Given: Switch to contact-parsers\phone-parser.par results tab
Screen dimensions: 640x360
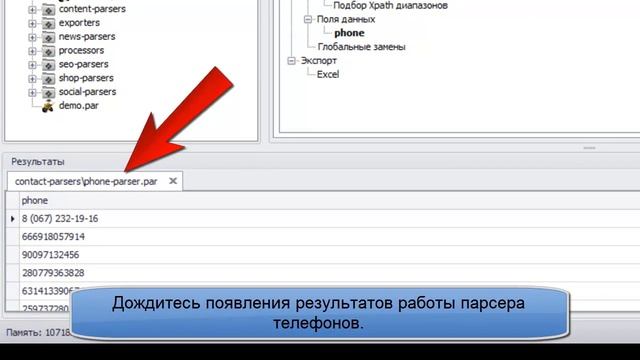Looking at the screenshot, I should coord(86,182).
